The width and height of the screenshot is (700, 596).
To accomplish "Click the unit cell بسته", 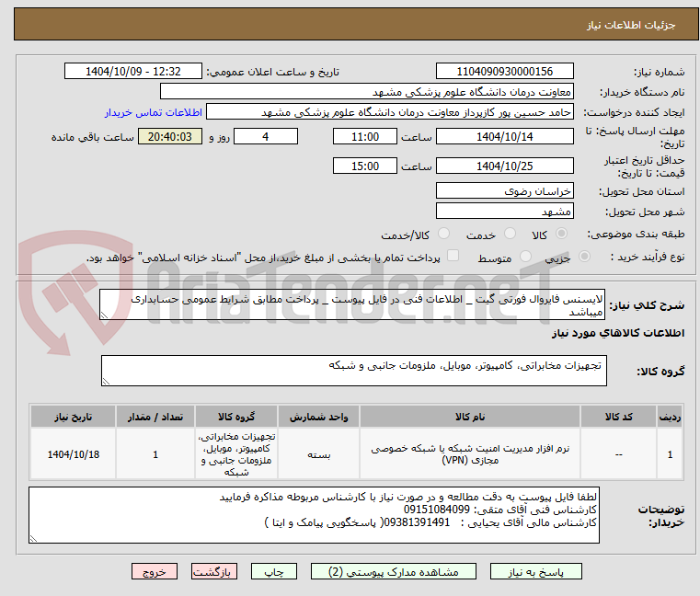I will click(319, 454).
